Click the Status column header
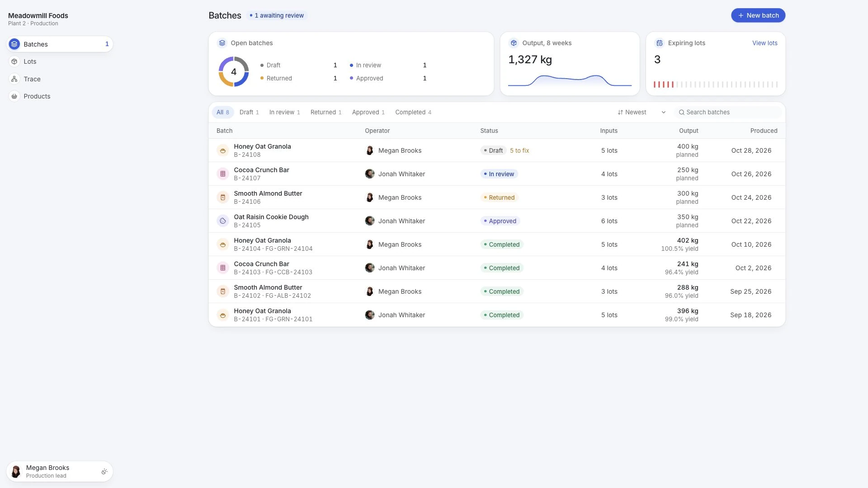The width and height of the screenshot is (868, 488). [x=489, y=131]
